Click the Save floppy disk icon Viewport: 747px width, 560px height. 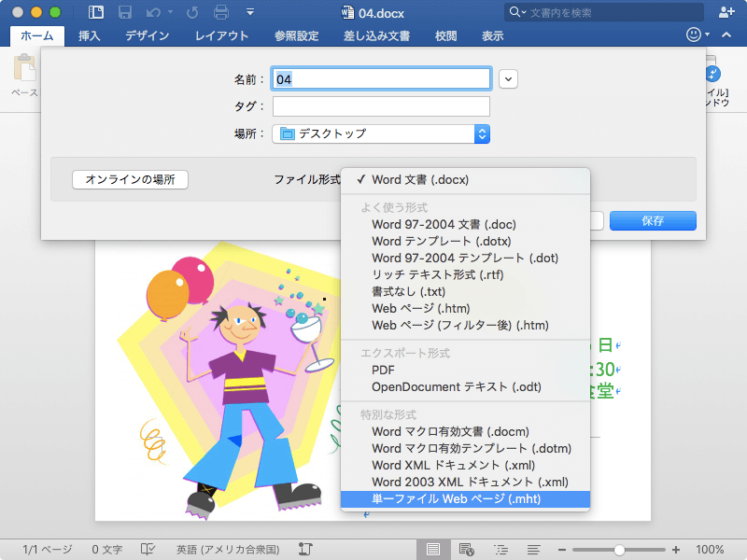click(125, 12)
